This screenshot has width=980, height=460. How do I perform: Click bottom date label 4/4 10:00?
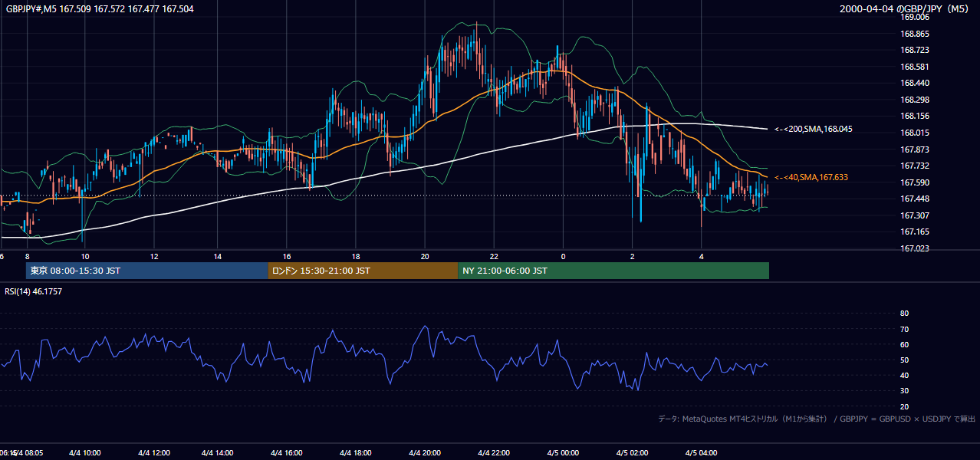(x=85, y=452)
